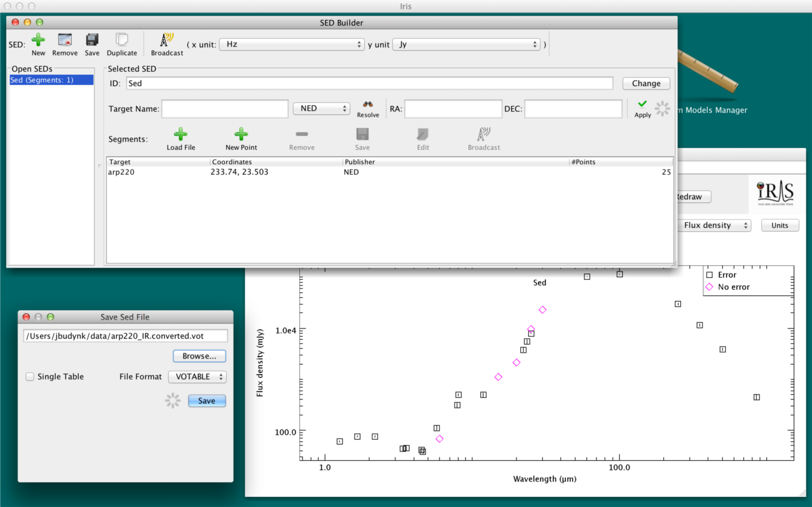The width and height of the screenshot is (812, 507).
Task: Open the Flux density dropdown in plot window
Action: 713,225
